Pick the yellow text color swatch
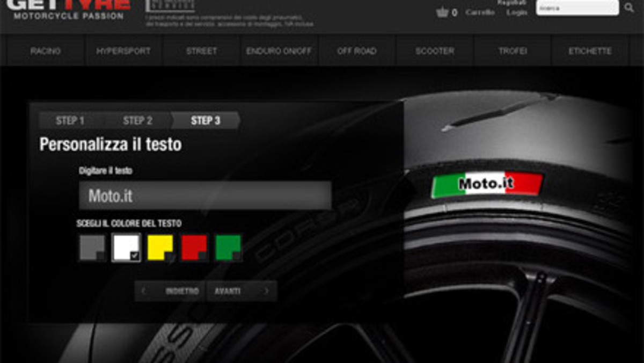The width and height of the screenshot is (644, 363). point(160,248)
